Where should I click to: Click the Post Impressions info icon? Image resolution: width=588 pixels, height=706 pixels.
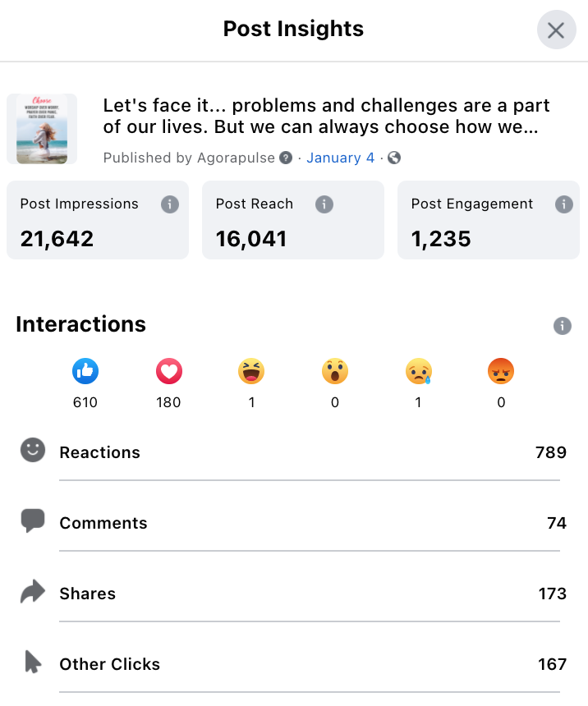coord(170,204)
